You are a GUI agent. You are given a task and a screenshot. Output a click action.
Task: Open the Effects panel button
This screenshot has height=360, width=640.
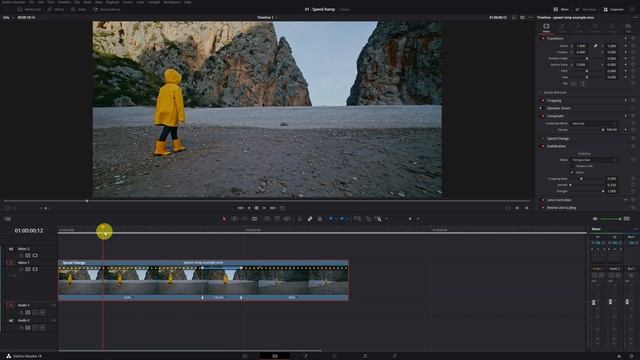tap(56, 9)
